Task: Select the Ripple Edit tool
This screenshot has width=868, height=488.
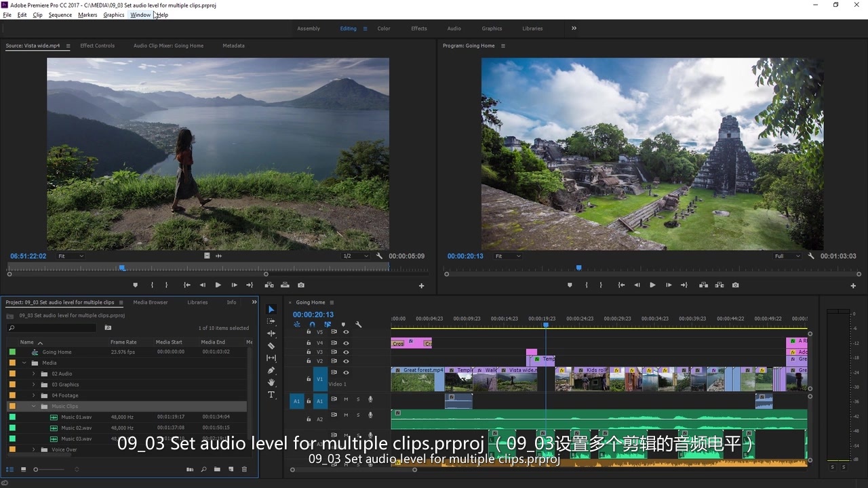Action: pyautogui.click(x=271, y=333)
